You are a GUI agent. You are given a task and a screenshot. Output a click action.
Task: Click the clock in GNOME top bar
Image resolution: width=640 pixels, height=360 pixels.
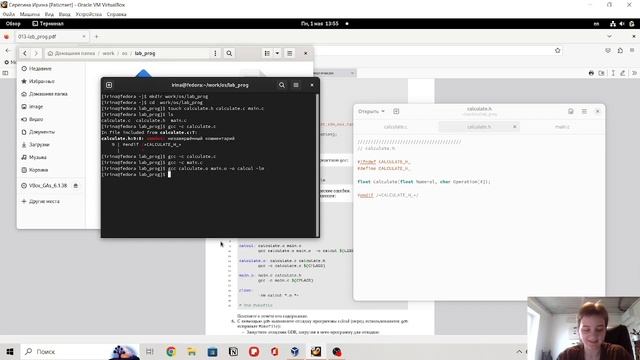click(320, 24)
